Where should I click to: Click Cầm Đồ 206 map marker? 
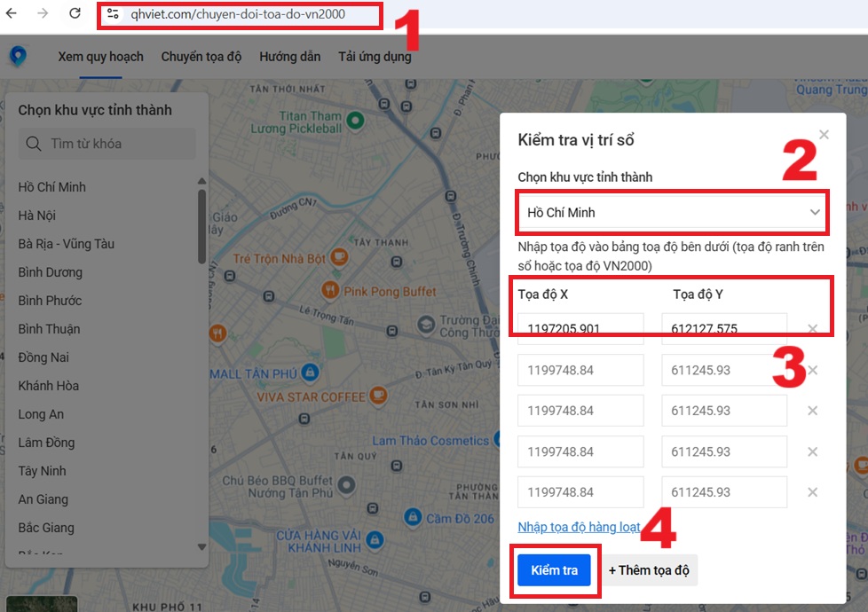coord(413,517)
